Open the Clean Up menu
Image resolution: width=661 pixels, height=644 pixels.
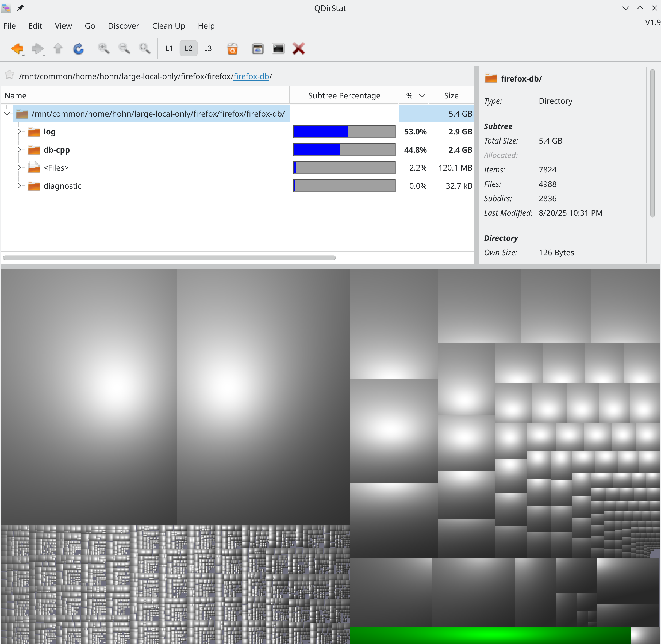click(x=168, y=26)
